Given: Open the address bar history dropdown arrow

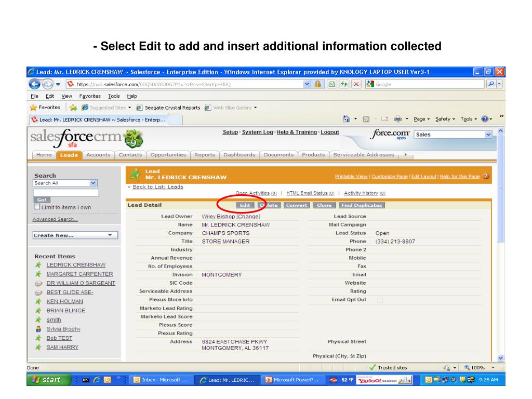Looking at the screenshot, I should coord(307,84).
